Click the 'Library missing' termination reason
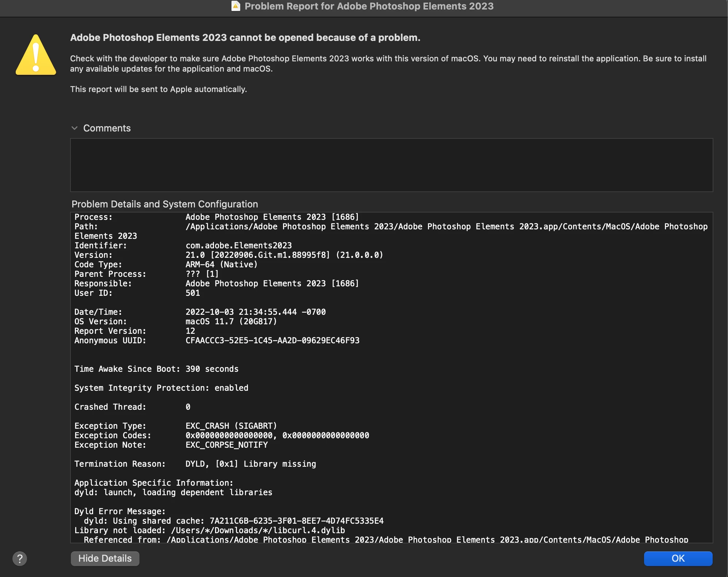The image size is (728, 577). coord(280,464)
